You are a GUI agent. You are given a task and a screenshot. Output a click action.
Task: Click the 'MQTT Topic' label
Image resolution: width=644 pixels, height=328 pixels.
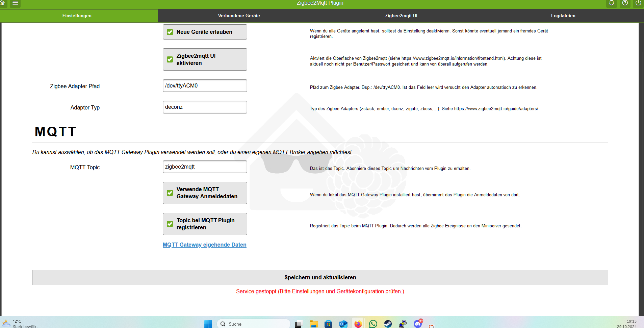(x=85, y=167)
